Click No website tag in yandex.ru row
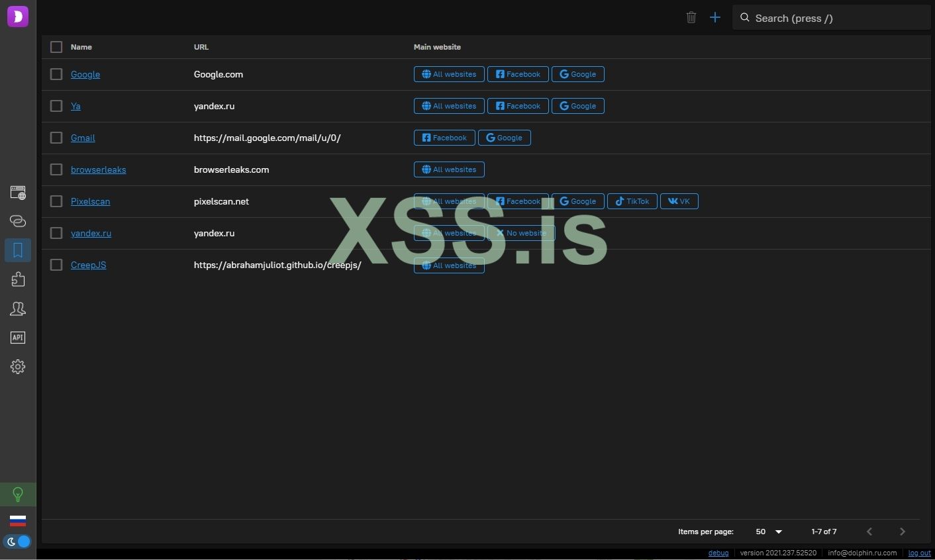Viewport: 935px width, 560px height. [521, 233]
